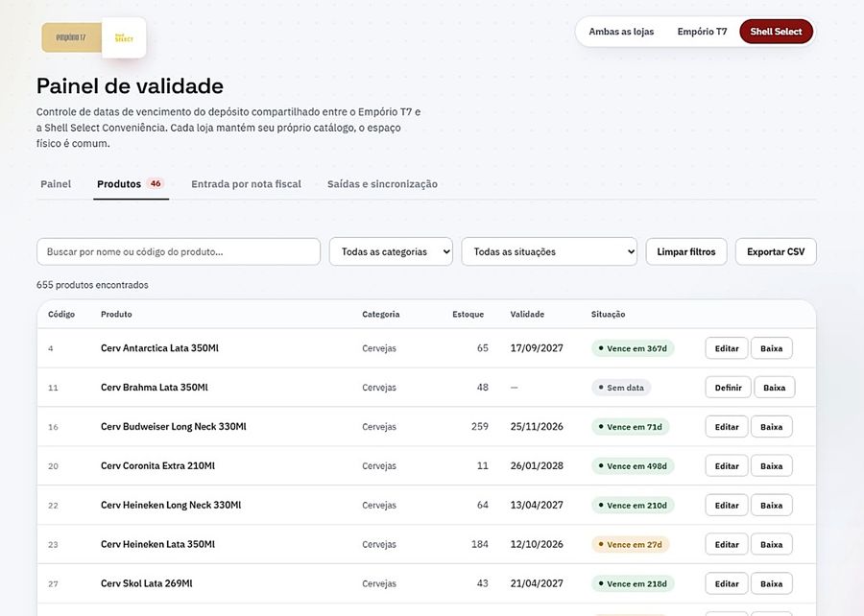Click the 'Vence em 27d' warning badge
The image size is (864, 616).
tap(631, 544)
